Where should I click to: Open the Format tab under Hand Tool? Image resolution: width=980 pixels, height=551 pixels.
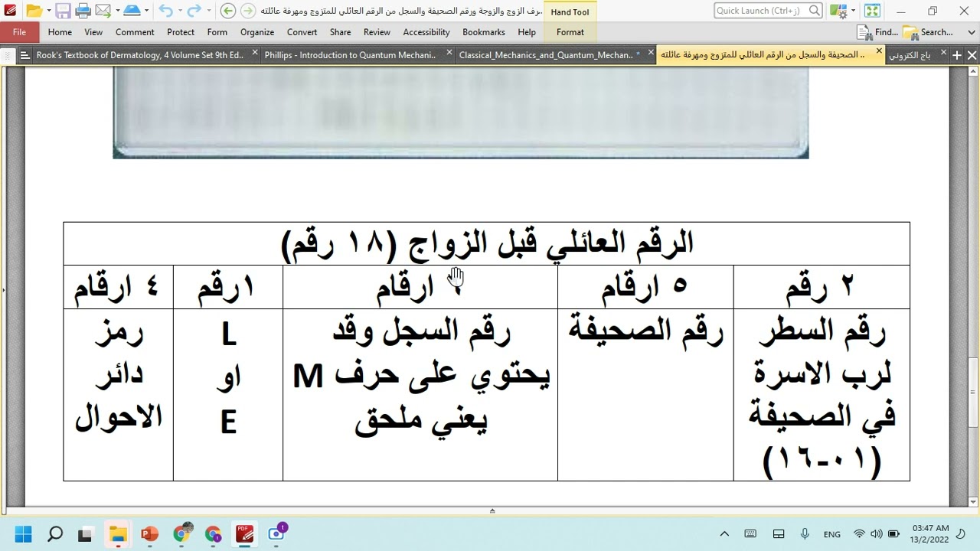coord(570,32)
